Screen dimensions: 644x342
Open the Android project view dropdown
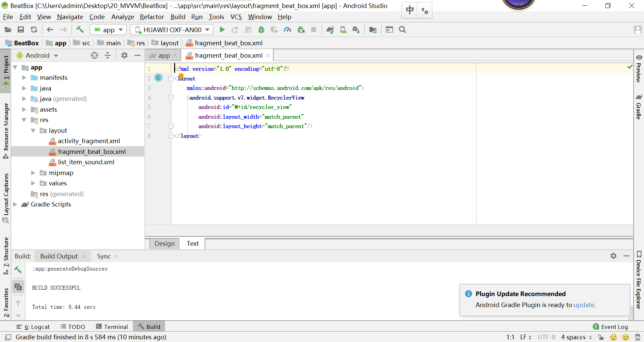pyautogui.click(x=38, y=55)
